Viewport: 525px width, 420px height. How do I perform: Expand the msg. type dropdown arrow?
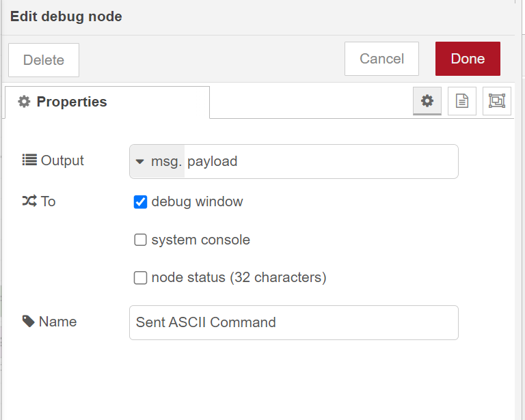pyautogui.click(x=140, y=162)
